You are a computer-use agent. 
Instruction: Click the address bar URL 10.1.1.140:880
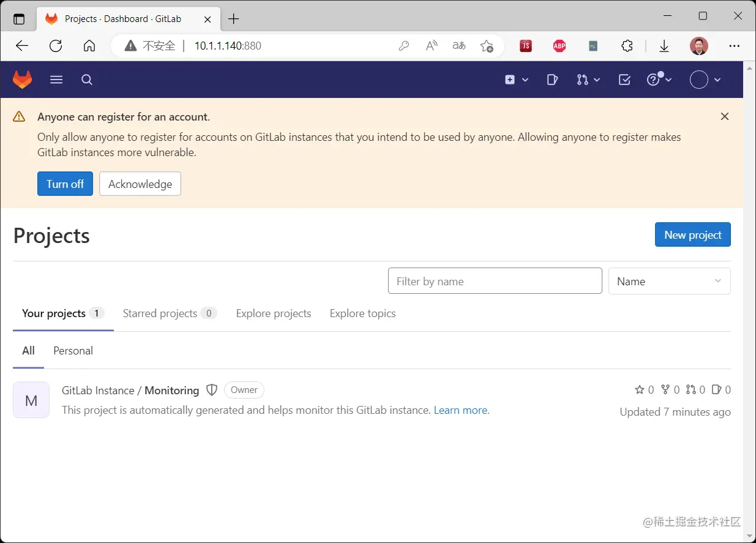click(x=228, y=46)
